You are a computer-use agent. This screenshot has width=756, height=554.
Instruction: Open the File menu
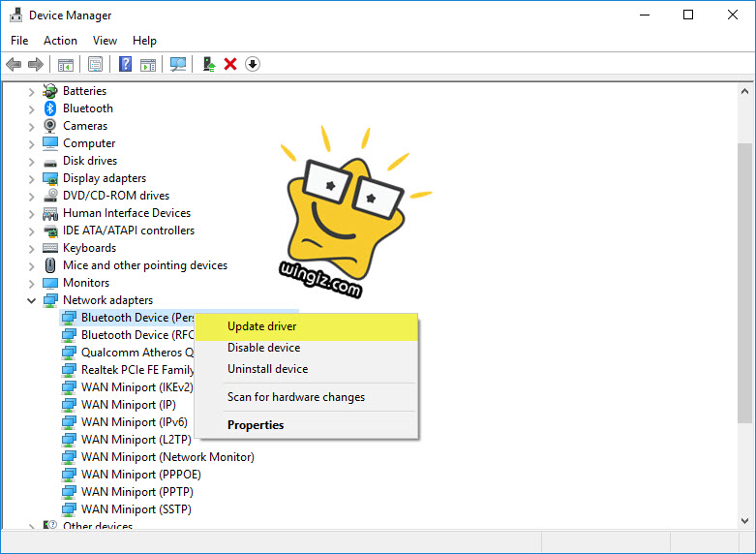pos(19,41)
